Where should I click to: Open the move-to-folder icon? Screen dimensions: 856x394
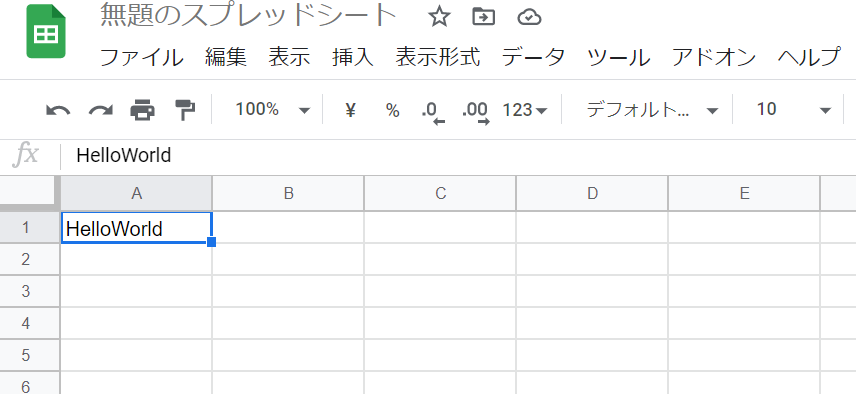tap(483, 17)
